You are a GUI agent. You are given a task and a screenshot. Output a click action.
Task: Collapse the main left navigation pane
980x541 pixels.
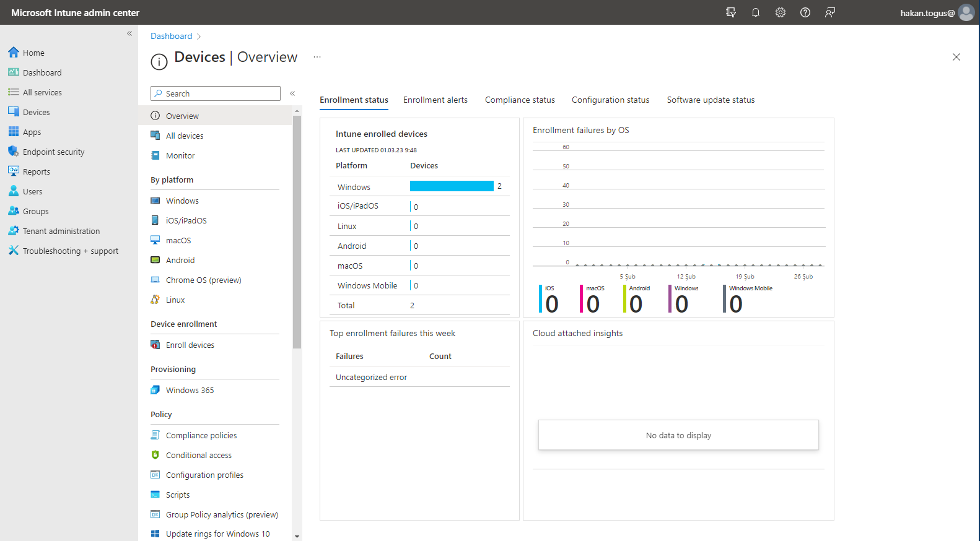click(129, 33)
